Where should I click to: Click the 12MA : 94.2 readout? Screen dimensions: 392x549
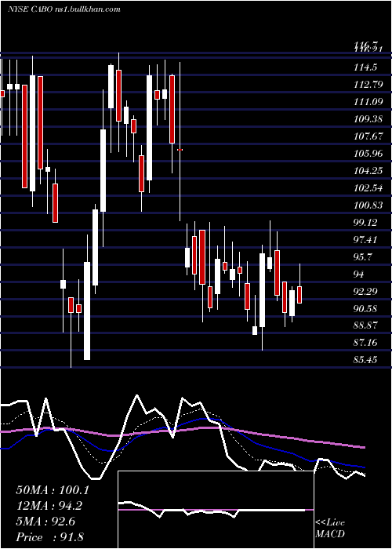point(50,506)
